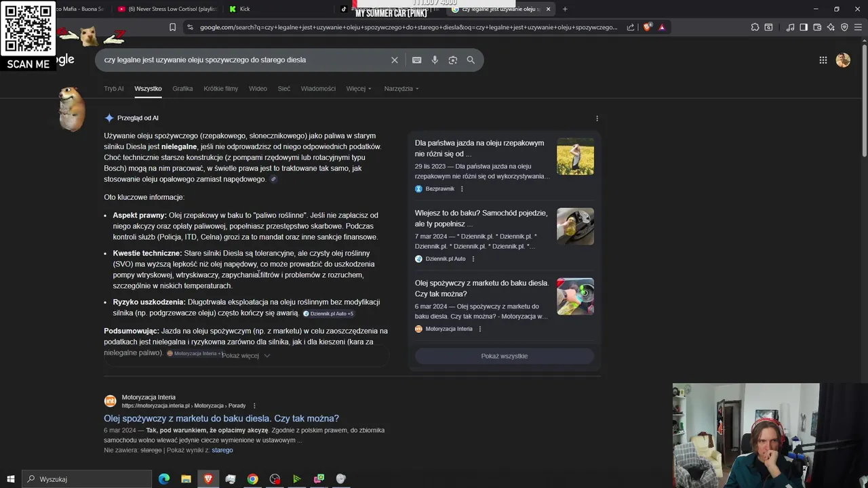Click rapeseed field article thumbnail

(575, 157)
